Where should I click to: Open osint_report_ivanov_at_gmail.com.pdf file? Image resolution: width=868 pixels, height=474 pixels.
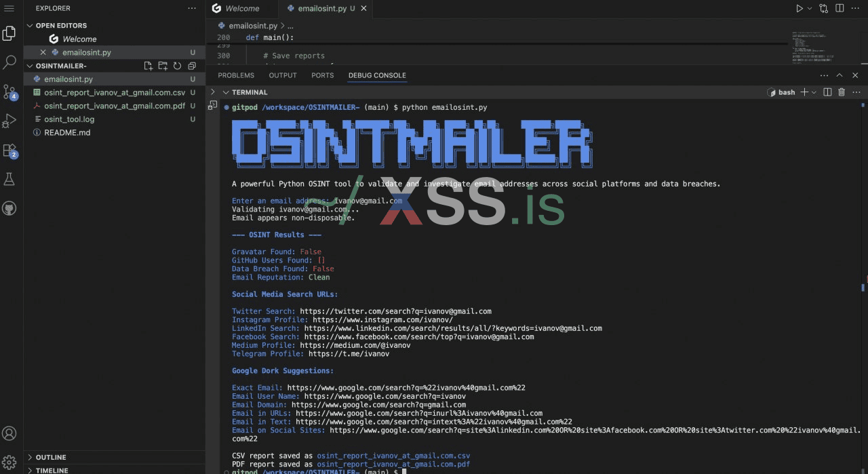(114, 106)
